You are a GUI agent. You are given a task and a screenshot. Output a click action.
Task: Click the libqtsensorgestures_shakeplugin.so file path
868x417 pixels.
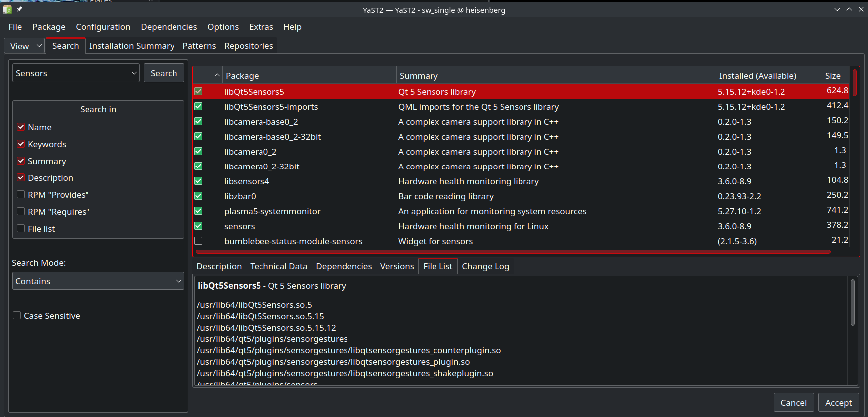(x=345, y=373)
